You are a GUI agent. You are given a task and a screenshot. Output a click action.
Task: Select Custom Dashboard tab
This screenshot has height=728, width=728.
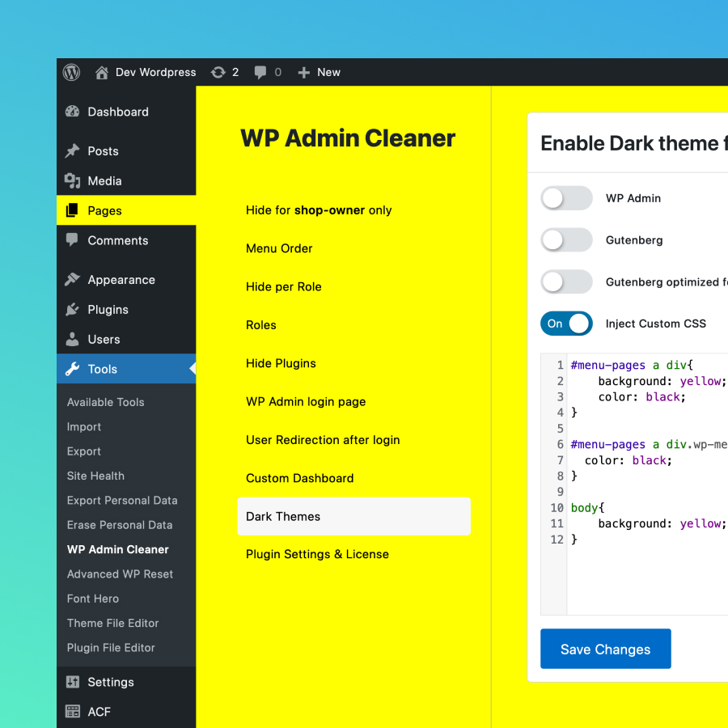pyautogui.click(x=353, y=478)
